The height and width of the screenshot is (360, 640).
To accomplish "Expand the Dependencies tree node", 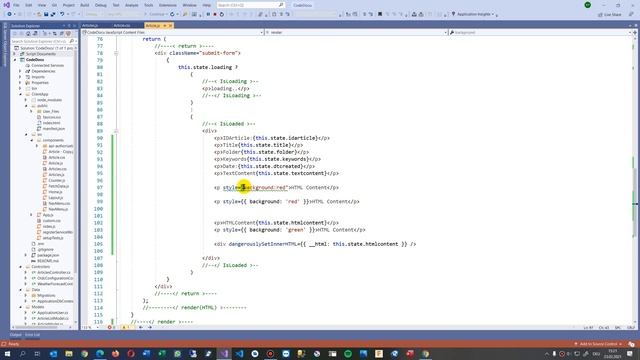I will [20, 71].
